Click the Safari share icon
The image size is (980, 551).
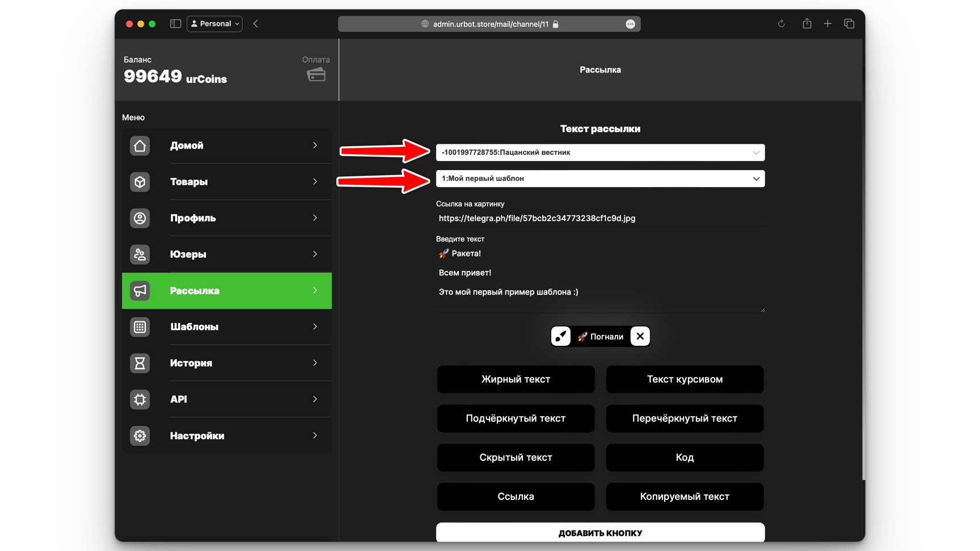(x=806, y=24)
